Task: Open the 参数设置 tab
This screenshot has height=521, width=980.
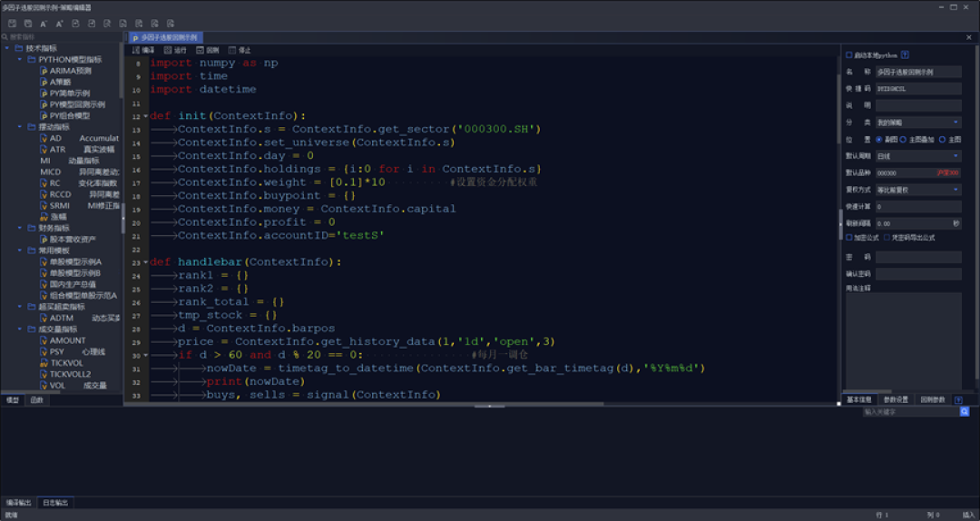Action: coord(896,399)
